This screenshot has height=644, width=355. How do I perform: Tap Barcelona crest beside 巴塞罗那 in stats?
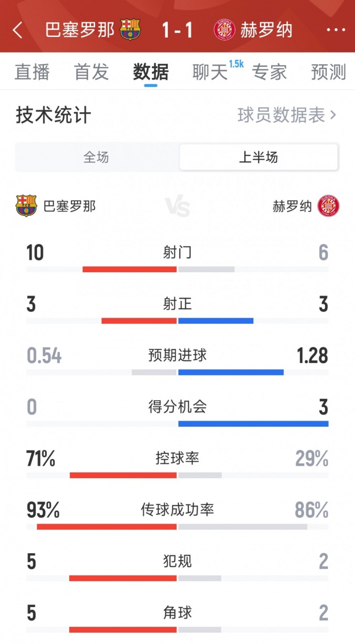(x=27, y=206)
